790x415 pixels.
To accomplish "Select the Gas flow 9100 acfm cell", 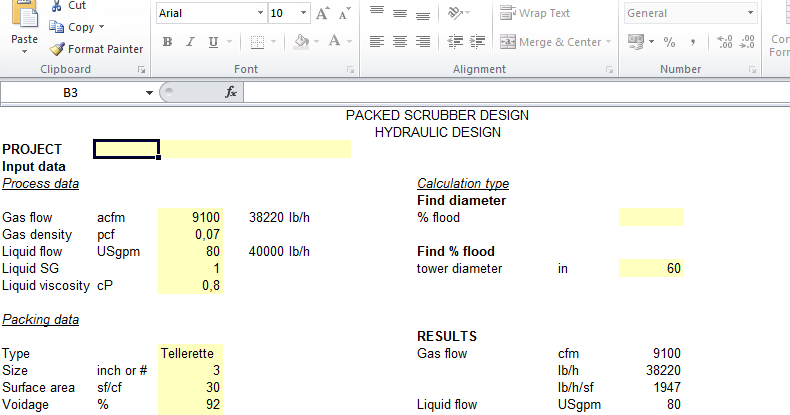I will click(190, 217).
